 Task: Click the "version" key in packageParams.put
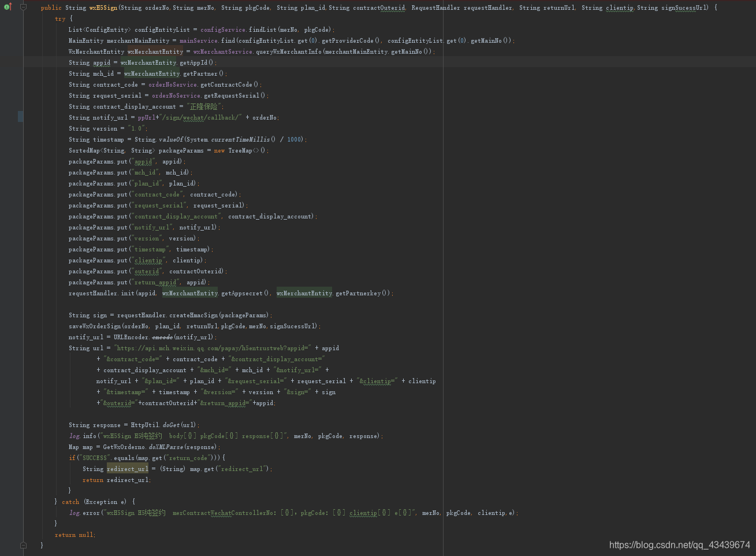tap(147, 238)
